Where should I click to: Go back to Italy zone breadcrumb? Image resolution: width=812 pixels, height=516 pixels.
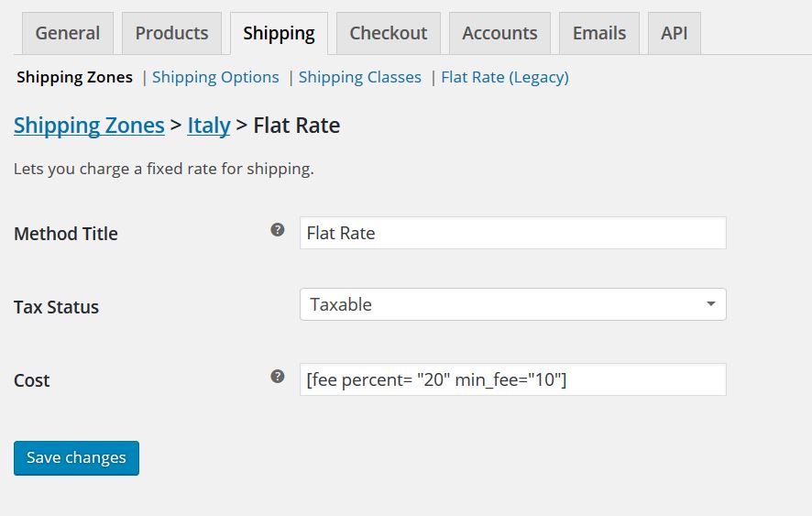[x=209, y=126]
